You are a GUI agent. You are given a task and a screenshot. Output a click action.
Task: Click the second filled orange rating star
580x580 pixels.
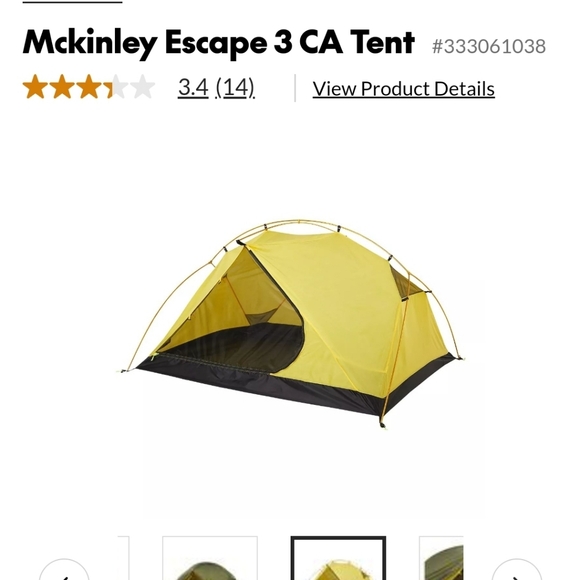(x=62, y=87)
